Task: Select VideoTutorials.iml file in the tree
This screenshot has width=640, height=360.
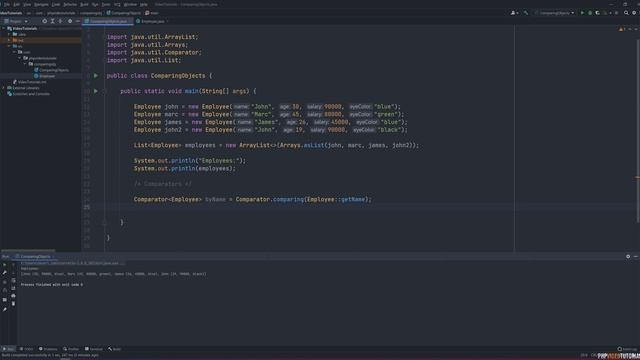Action: point(29,82)
